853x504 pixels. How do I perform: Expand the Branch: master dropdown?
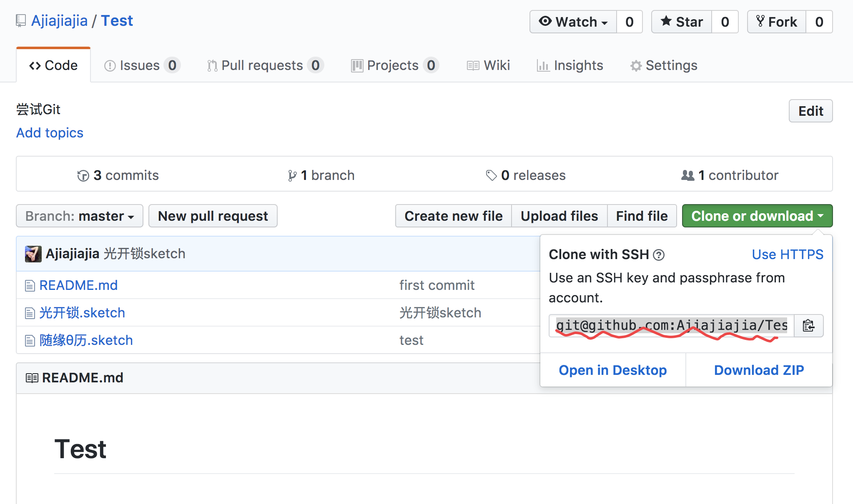80,216
